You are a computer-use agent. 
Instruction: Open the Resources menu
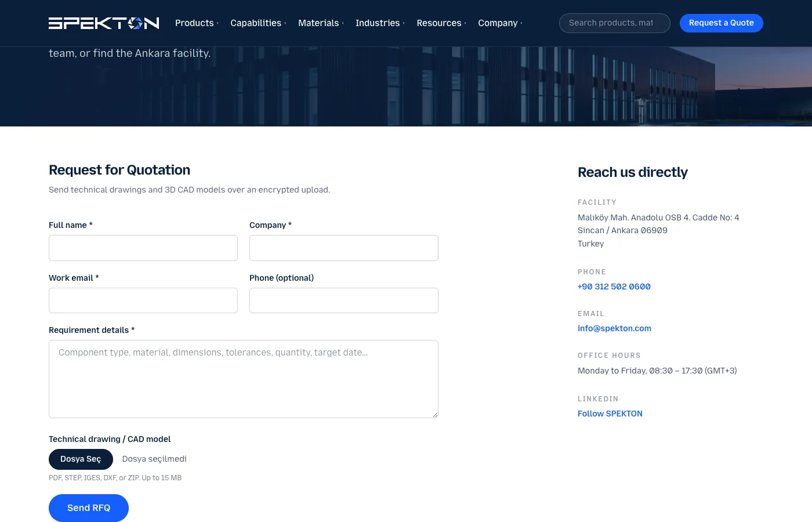[x=441, y=23]
